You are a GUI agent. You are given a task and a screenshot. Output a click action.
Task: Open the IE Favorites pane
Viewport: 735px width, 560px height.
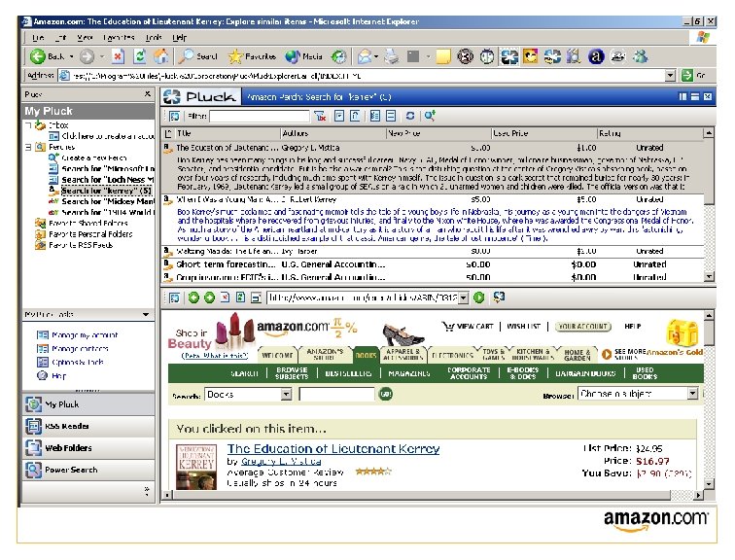252,56
